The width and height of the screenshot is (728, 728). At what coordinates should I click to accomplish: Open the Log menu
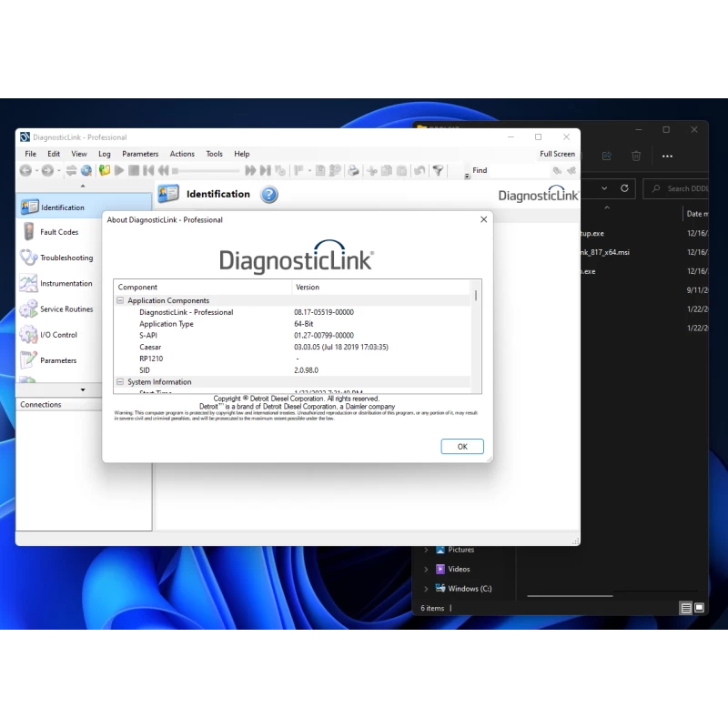(x=105, y=154)
